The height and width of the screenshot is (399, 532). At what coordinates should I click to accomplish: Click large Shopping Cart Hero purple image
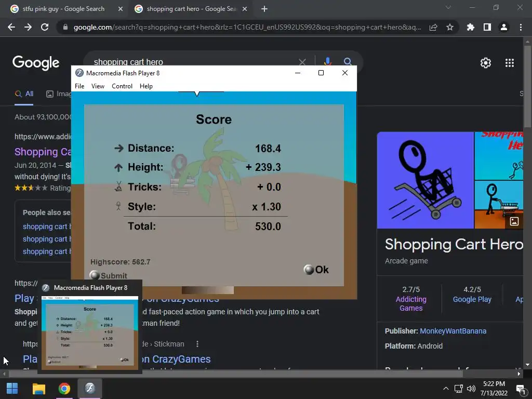[x=425, y=180]
